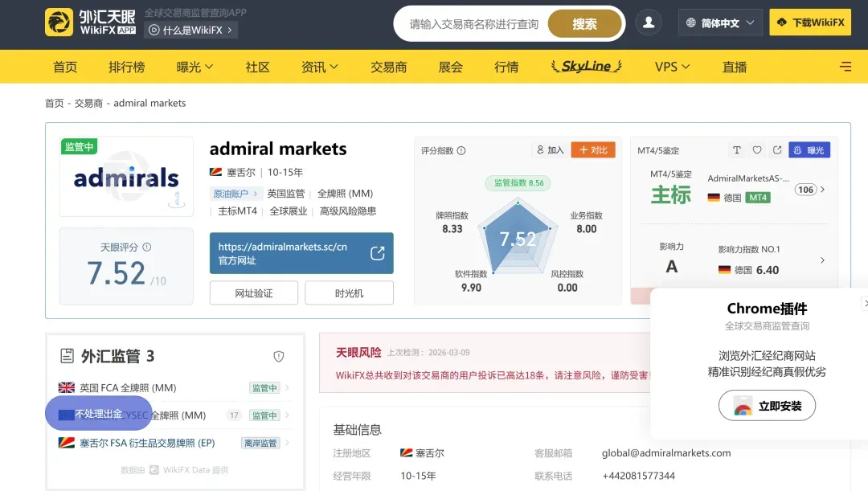868x491 pixels.
Task: Close the Chrome插件 popup
Action: [x=865, y=302]
